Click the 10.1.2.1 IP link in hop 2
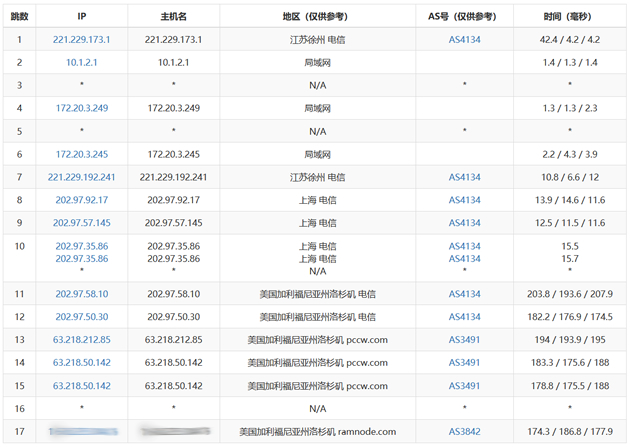This screenshot has height=447, width=630. 81,62
